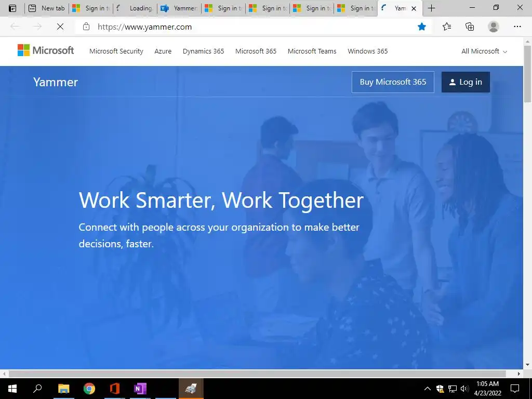The height and width of the screenshot is (399, 532).
Task: Open the Windows 365 link
Action: 368,51
